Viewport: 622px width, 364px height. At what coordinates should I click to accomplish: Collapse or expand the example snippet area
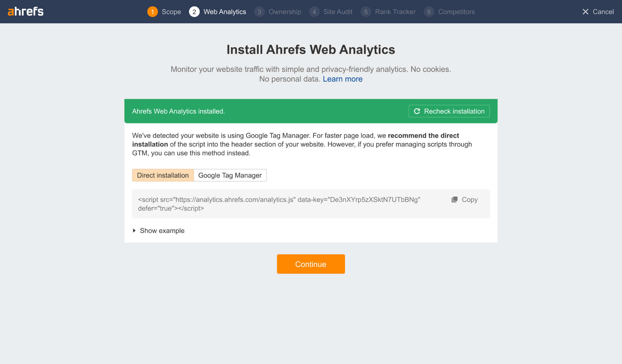pyautogui.click(x=162, y=231)
